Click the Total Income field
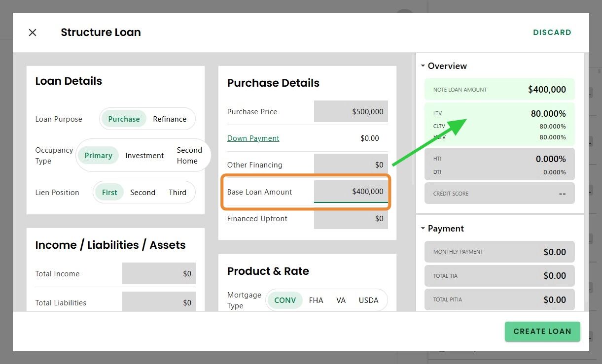The image size is (602, 364). pyautogui.click(x=159, y=274)
